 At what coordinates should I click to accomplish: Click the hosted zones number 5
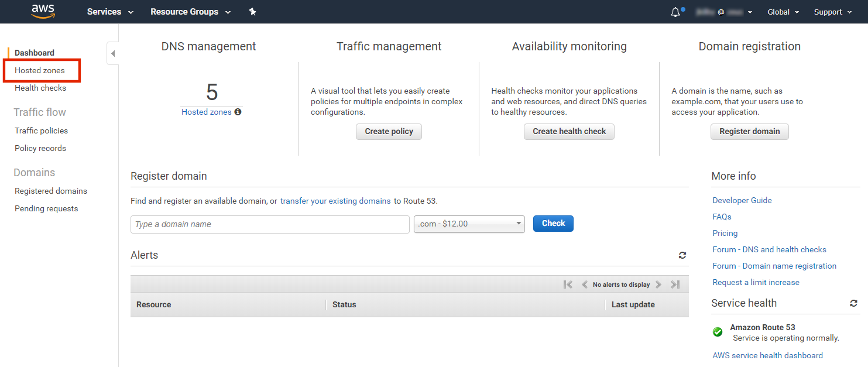pos(212,92)
